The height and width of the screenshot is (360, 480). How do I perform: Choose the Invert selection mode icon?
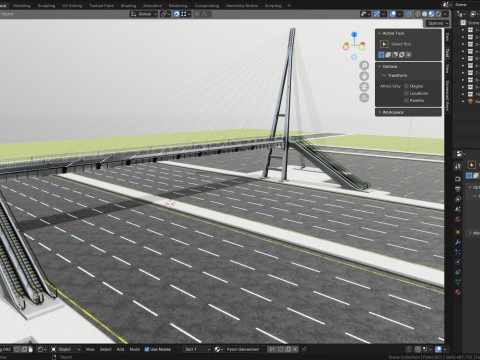(402, 55)
